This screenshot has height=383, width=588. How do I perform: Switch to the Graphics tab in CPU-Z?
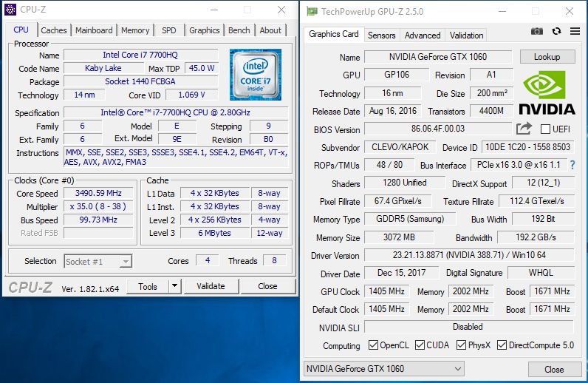pyautogui.click(x=205, y=30)
